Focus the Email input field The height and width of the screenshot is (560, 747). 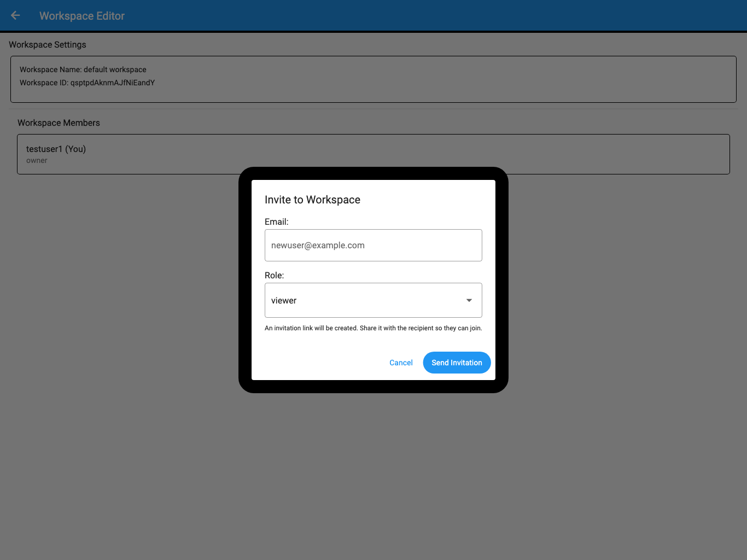coord(373,245)
